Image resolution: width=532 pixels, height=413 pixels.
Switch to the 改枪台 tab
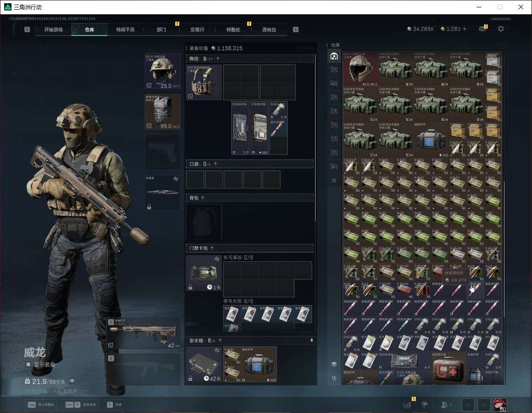pos(269,29)
